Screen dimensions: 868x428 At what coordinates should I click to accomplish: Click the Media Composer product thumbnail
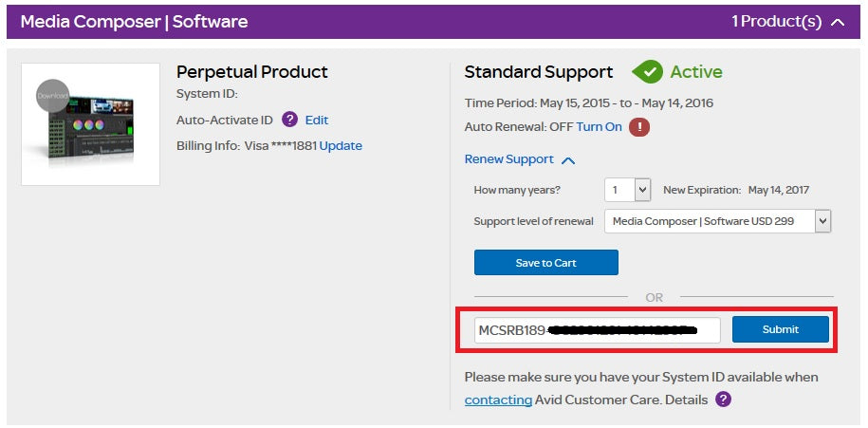coord(91,124)
